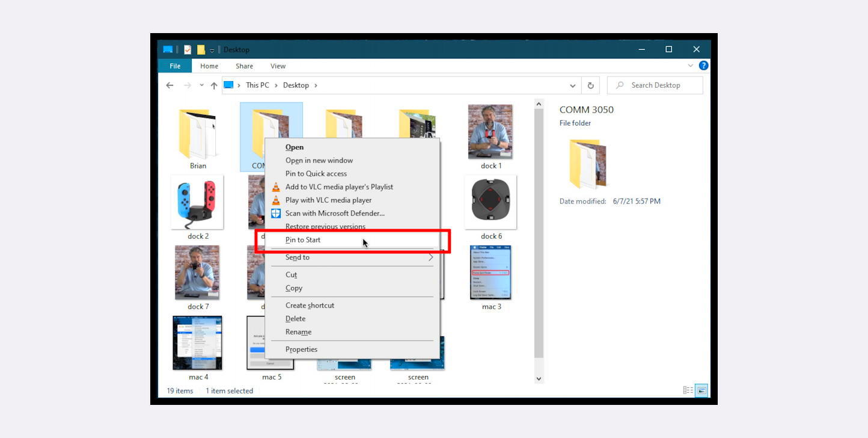
Task: Open the Quick Access Toolbar customization dropdown
Action: click(212, 50)
